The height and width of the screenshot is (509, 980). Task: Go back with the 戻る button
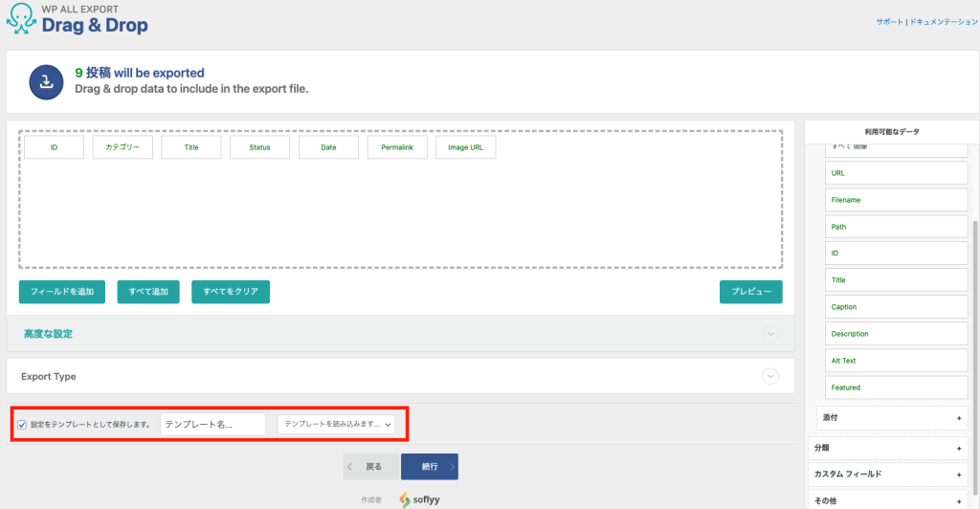[x=371, y=467]
